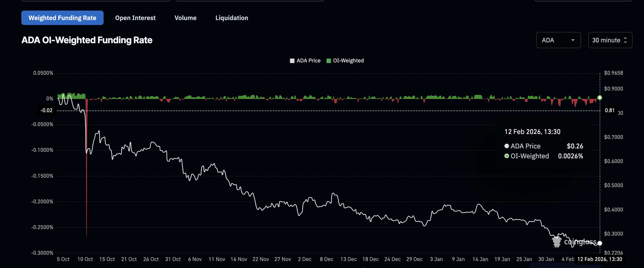Image resolution: width=644 pixels, height=268 pixels.
Task: Click the ADA selector dropdown arrow
Action: point(573,40)
